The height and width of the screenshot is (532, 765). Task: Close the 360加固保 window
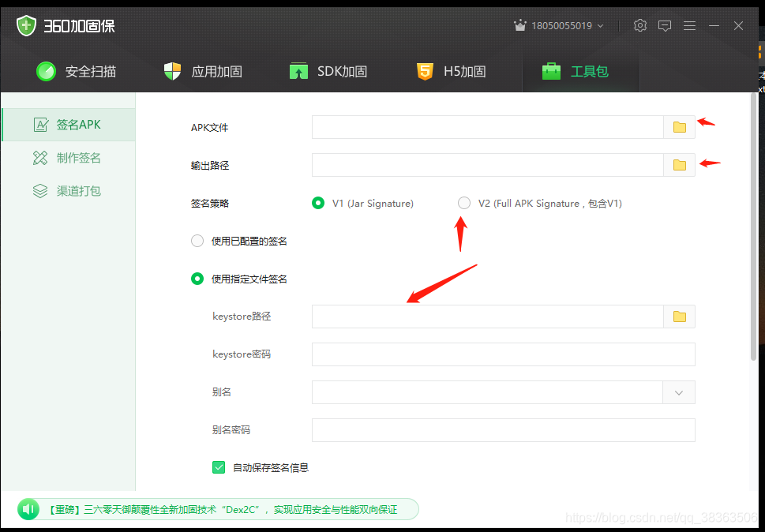coord(739,26)
